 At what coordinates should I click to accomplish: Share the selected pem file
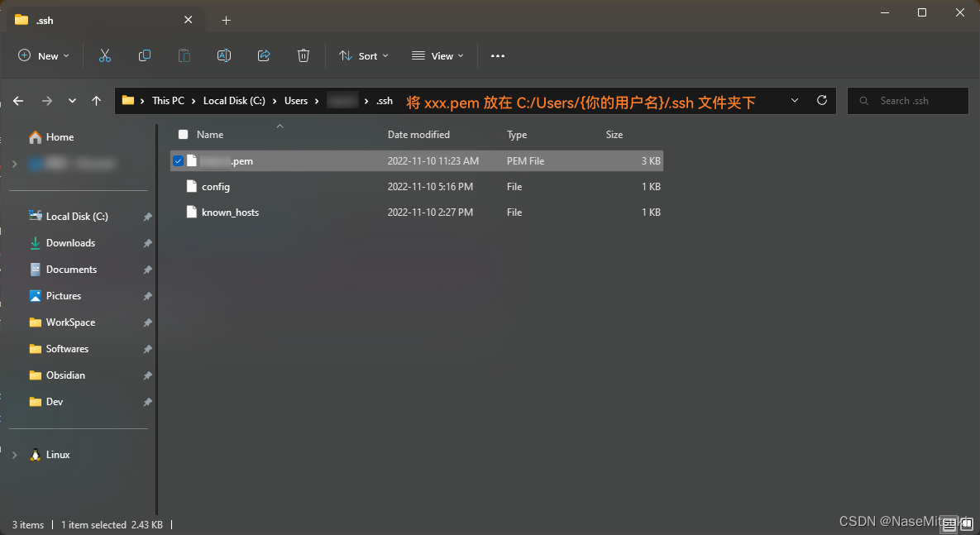[264, 55]
